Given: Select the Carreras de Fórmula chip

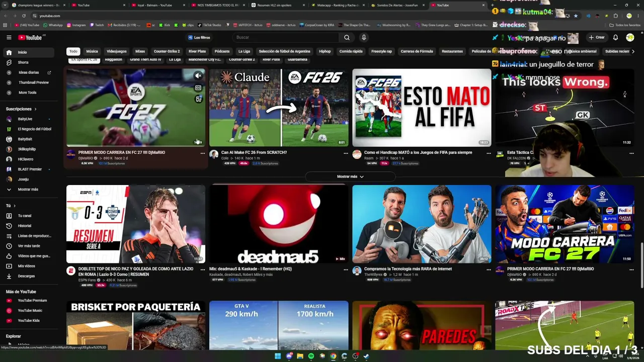Looking at the screenshot, I should tap(417, 51).
